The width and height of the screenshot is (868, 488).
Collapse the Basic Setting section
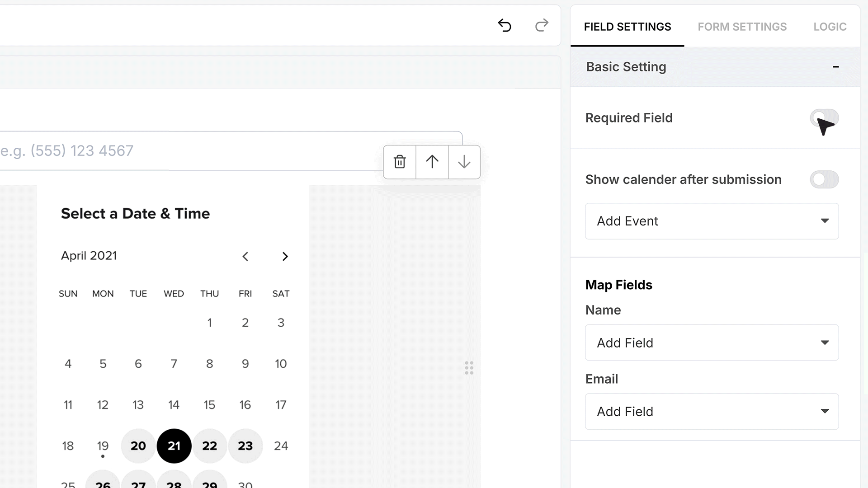(836, 67)
